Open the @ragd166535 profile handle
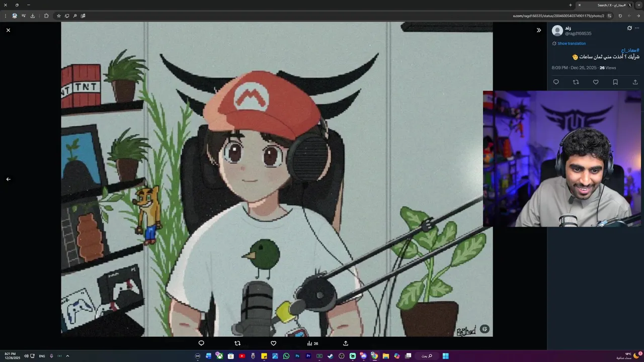644x362 pixels. click(578, 34)
